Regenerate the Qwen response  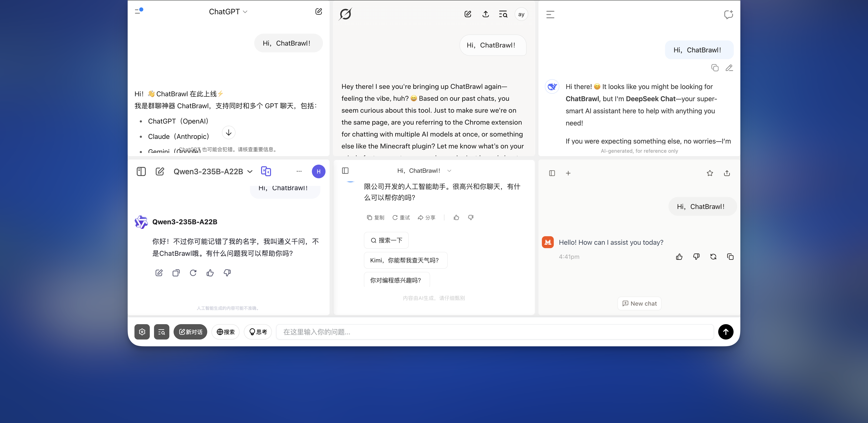[193, 273]
